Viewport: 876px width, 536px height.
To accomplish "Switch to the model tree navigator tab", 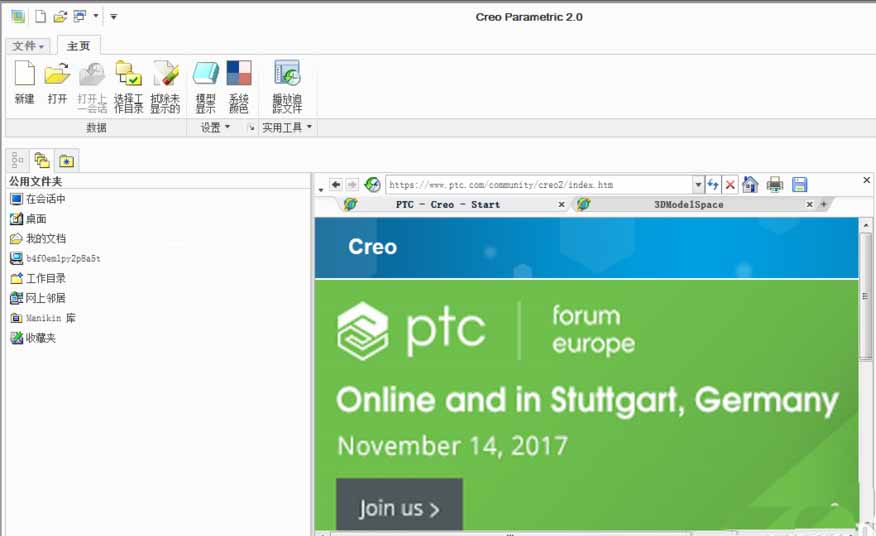I will (x=17, y=161).
